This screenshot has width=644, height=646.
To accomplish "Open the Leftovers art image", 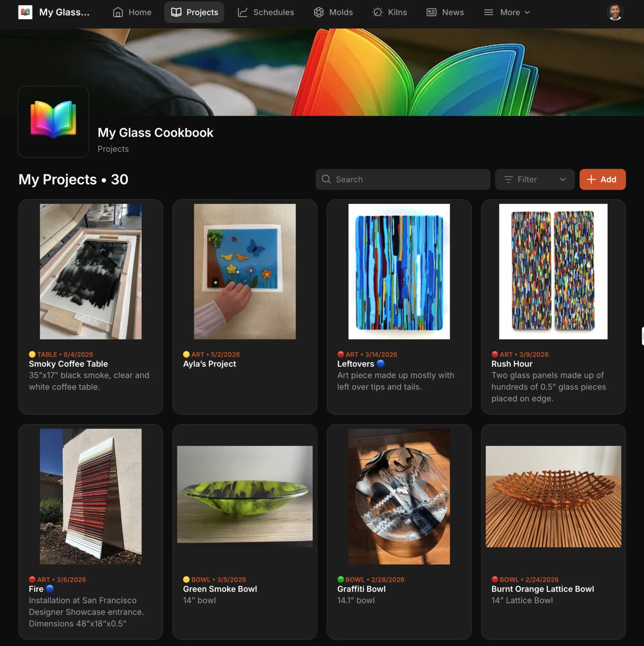I will click(399, 271).
